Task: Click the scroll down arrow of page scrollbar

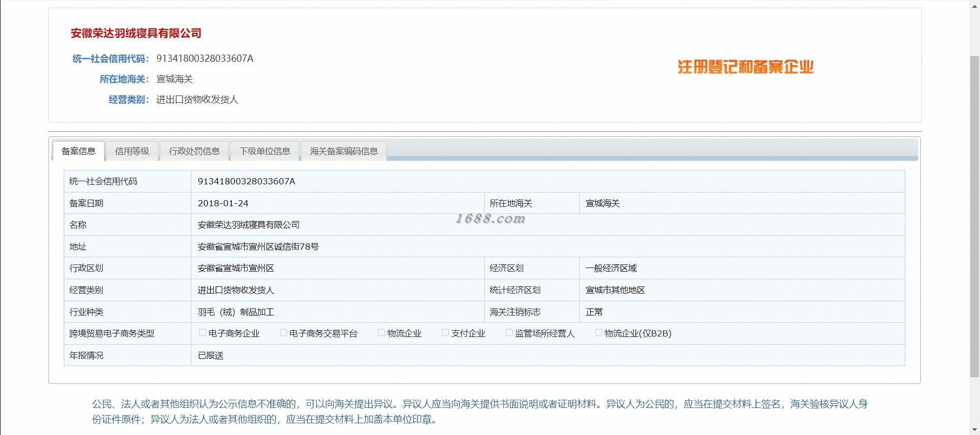Action: tap(974, 430)
